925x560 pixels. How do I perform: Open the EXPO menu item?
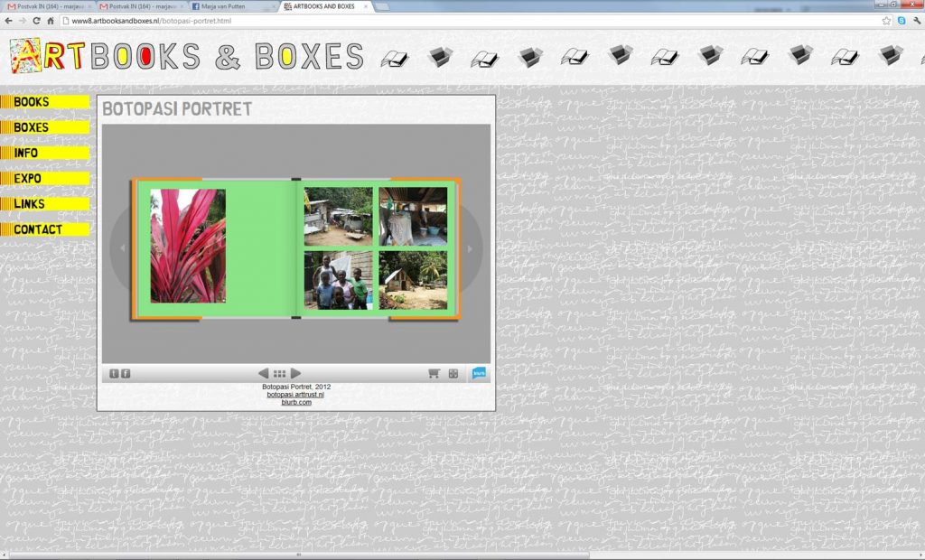[x=45, y=178]
